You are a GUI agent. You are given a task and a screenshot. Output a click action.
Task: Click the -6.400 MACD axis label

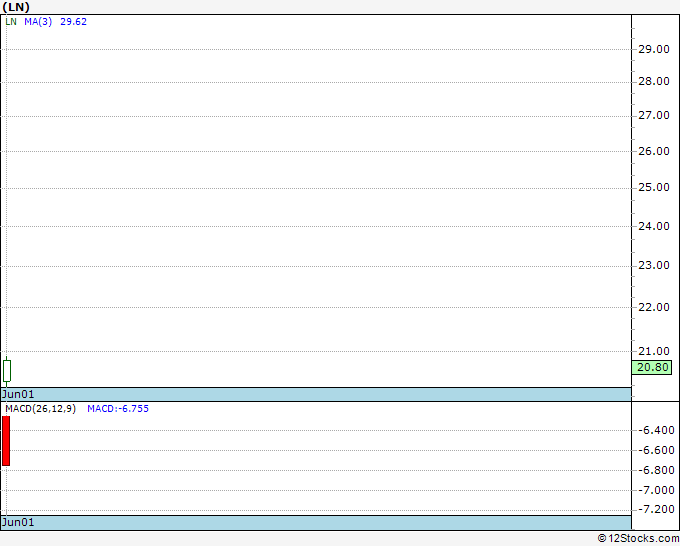click(x=656, y=430)
